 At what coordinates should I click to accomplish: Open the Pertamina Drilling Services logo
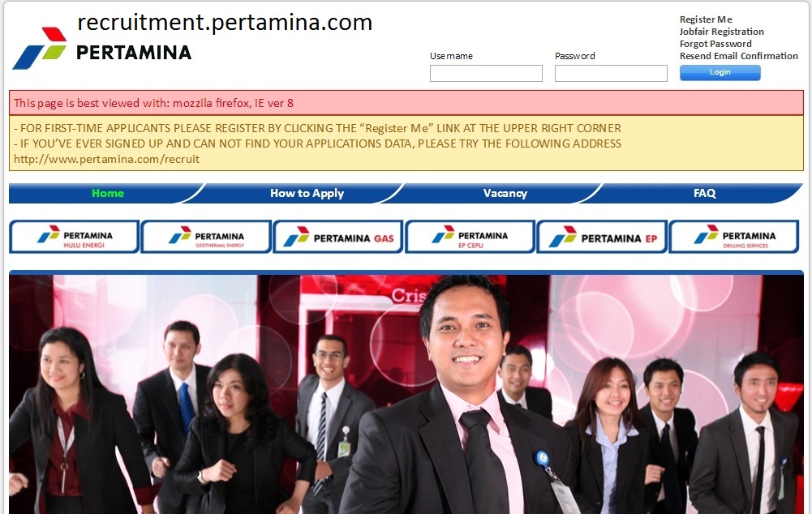pos(734,237)
